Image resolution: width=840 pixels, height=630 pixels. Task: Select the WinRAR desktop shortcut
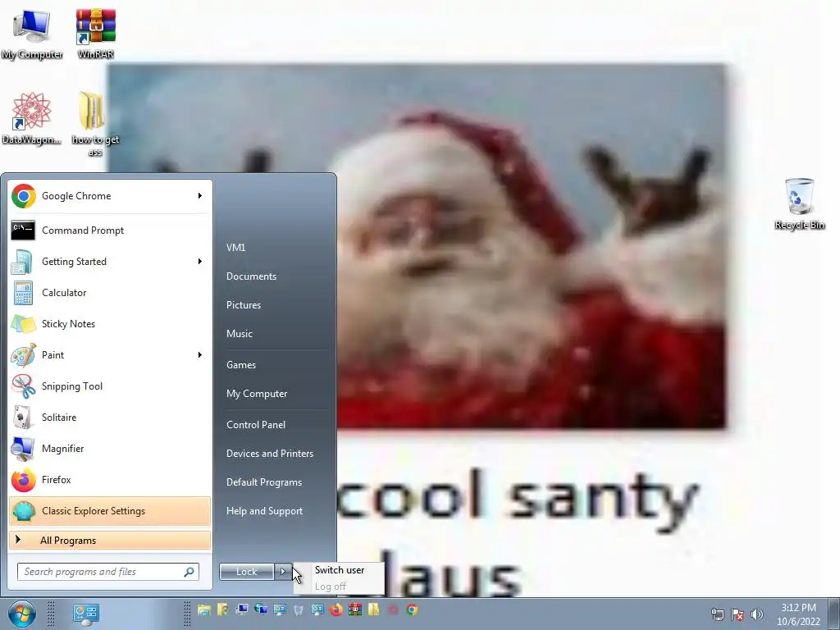tap(95, 34)
